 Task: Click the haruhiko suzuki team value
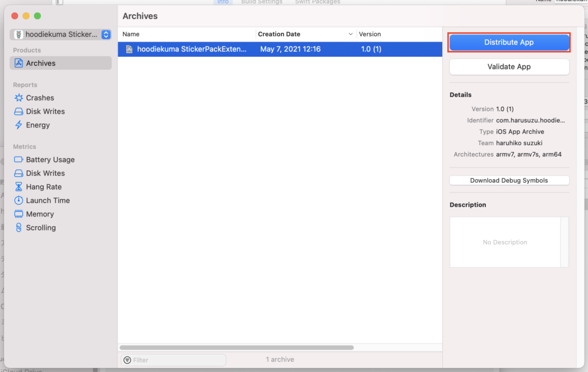pyautogui.click(x=519, y=143)
